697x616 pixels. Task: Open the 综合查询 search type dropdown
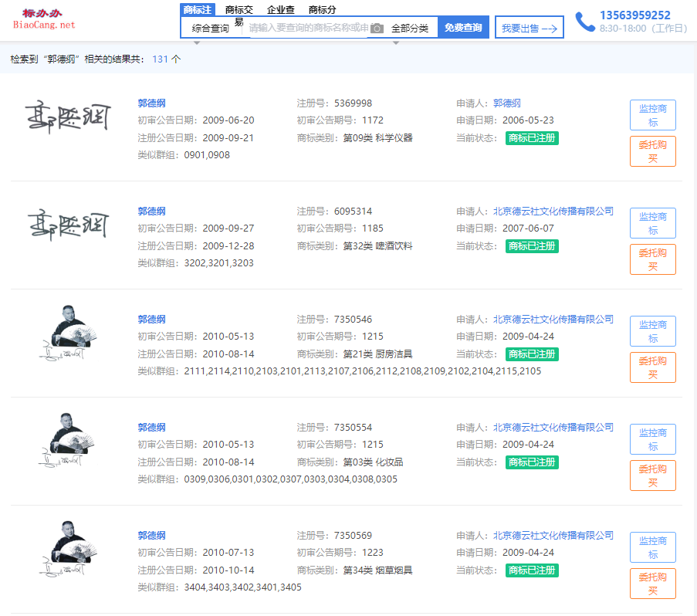tap(210, 29)
